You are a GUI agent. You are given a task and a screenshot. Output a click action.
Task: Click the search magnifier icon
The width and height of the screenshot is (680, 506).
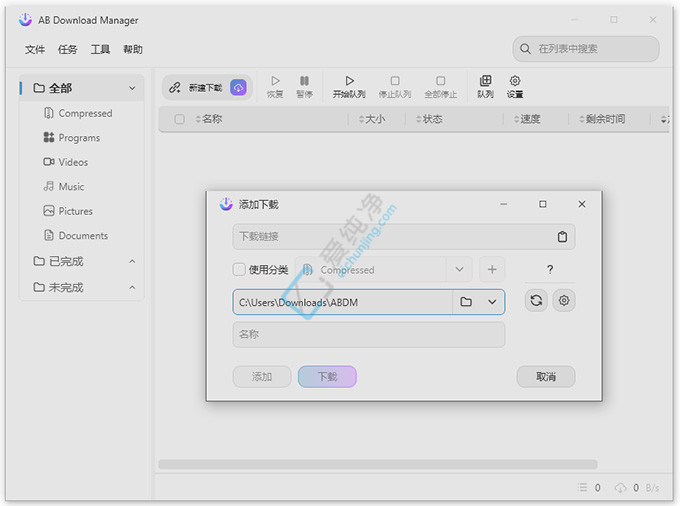(x=525, y=49)
